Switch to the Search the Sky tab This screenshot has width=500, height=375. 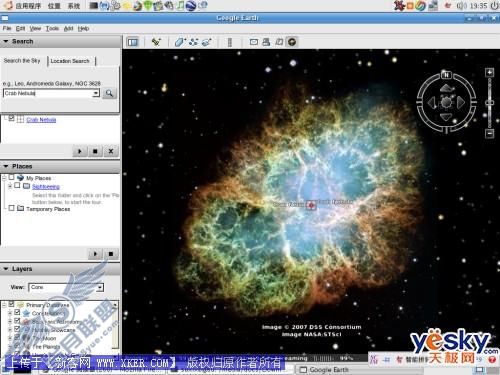coord(22,61)
